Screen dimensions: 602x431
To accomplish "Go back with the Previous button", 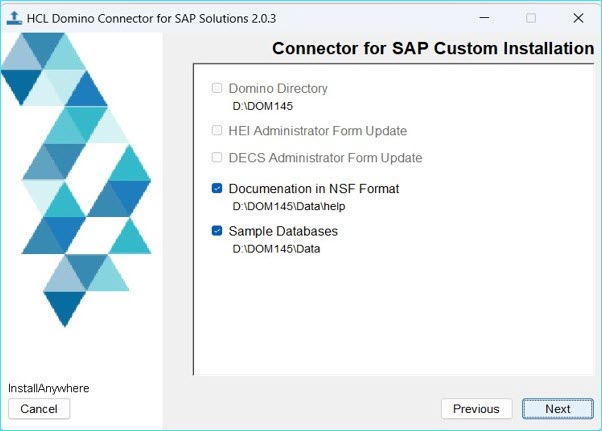I will [x=476, y=408].
